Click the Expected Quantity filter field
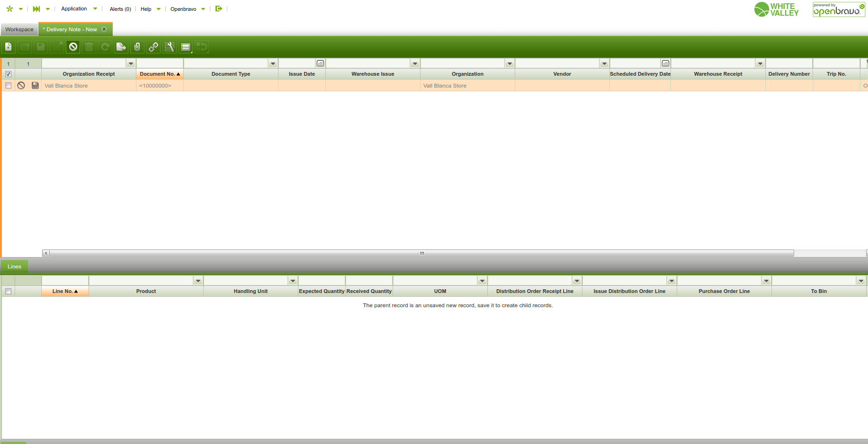 [322, 281]
